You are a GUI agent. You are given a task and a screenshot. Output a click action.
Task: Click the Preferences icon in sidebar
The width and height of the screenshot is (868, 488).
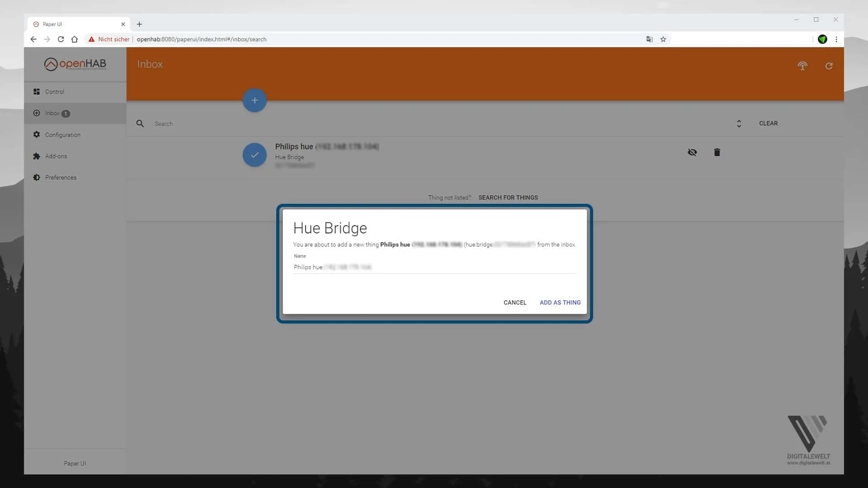(37, 178)
